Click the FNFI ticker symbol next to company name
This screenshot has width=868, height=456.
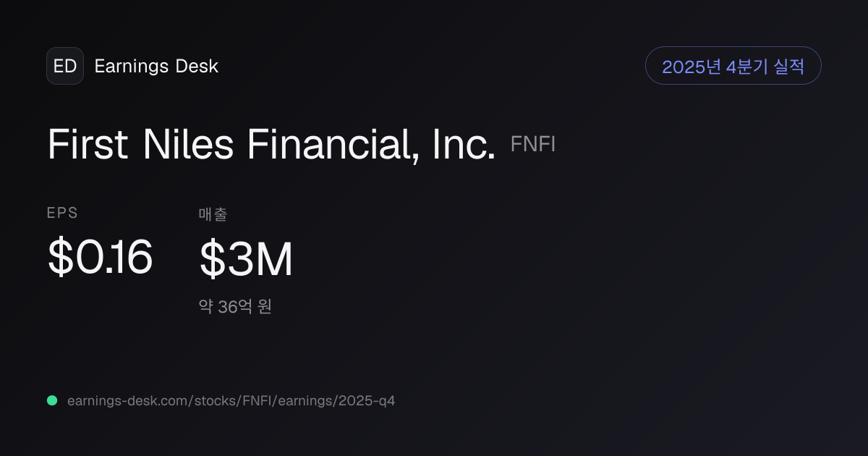click(533, 145)
